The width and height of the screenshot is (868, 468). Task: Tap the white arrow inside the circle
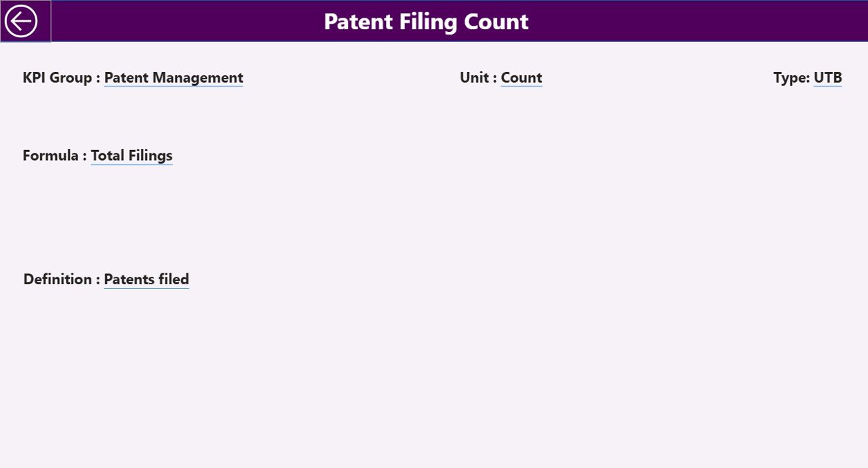[23, 21]
